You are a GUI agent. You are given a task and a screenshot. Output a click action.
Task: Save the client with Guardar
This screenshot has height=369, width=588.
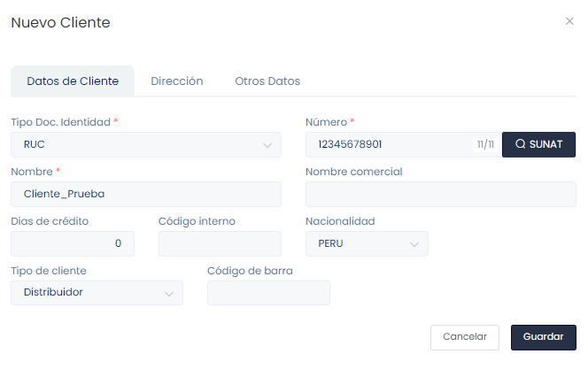(x=543, y=337)
